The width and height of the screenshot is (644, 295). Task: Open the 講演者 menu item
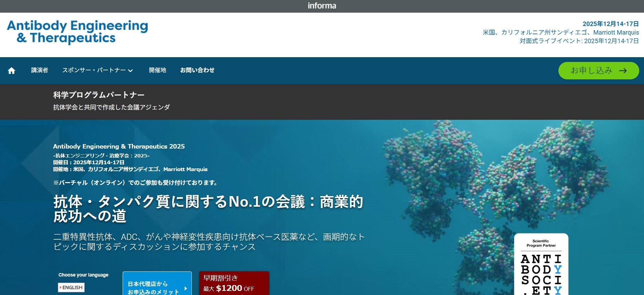(x=40, y=70)
